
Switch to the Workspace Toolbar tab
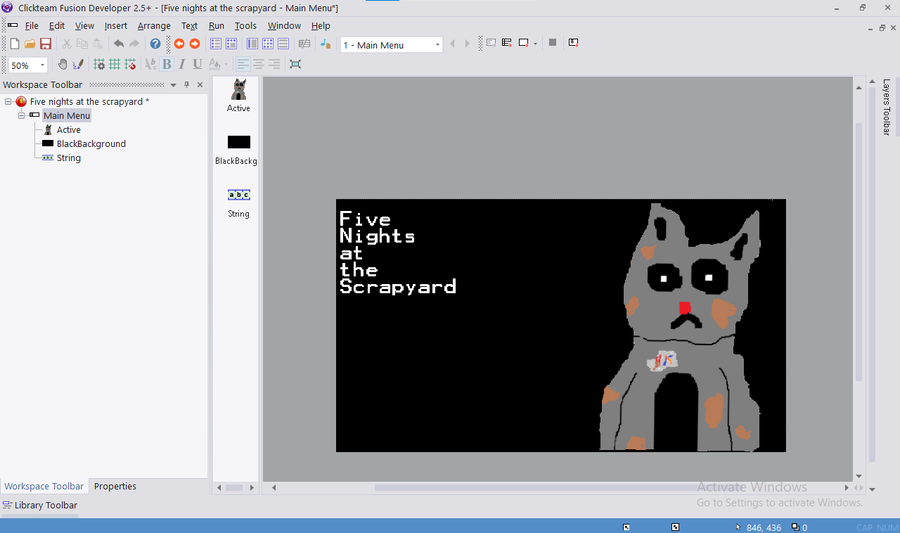44,486
